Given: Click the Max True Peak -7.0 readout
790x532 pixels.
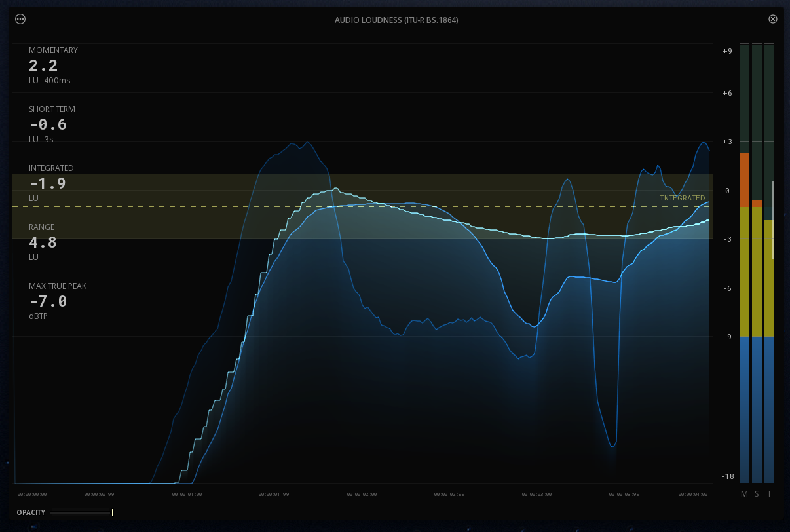Looking at the screenshot, I should coord(48,301).
